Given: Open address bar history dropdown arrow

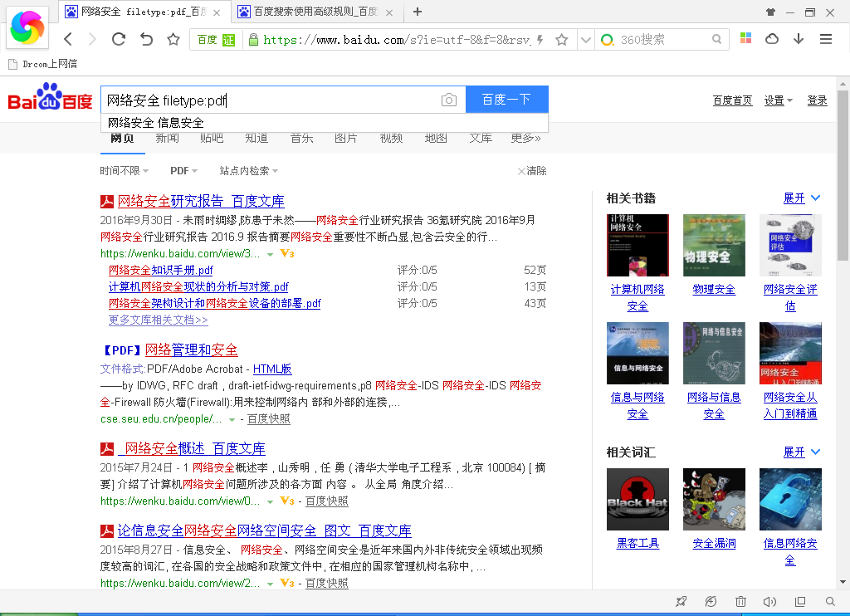Looking at the screenshot, I should [x=585, y=40].
